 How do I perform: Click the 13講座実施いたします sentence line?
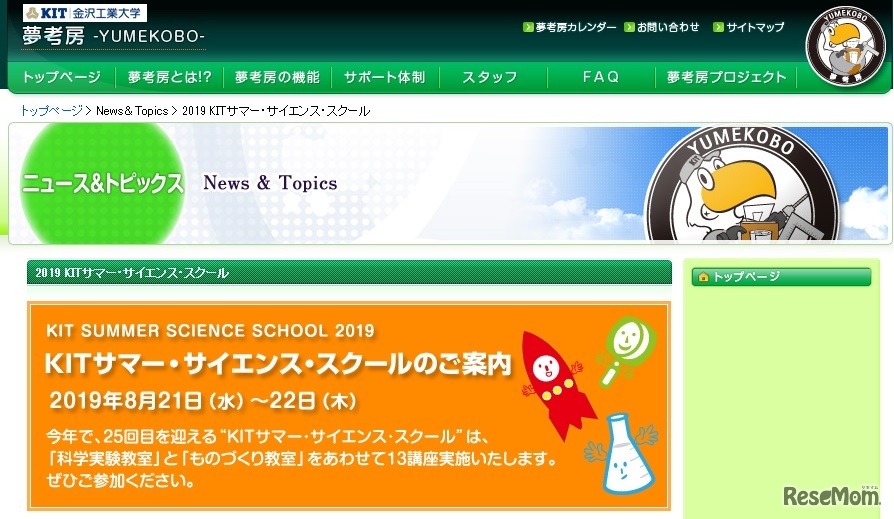pyautogui.click(x=302, y=458)
